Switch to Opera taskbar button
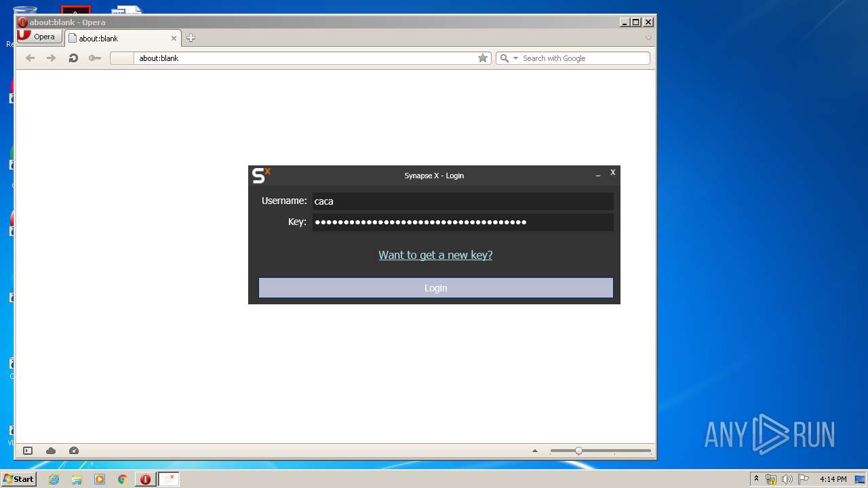868x488 pixels. [x=145, y=479]
